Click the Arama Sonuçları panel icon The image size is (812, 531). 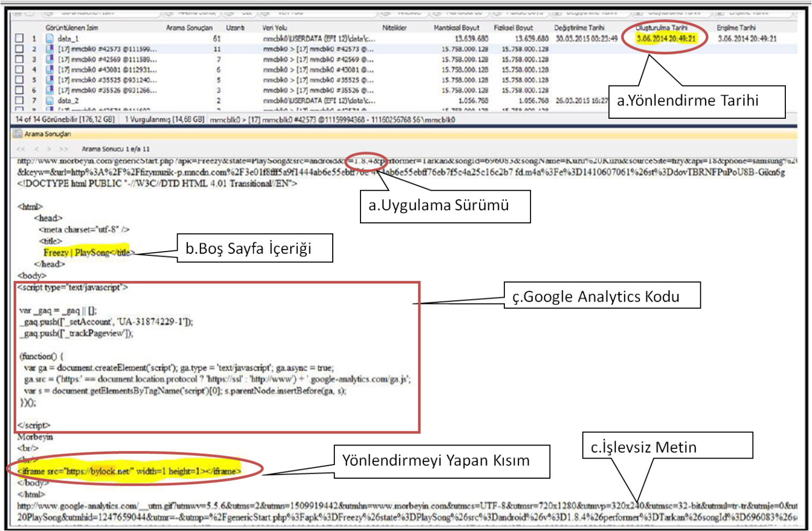17,133
